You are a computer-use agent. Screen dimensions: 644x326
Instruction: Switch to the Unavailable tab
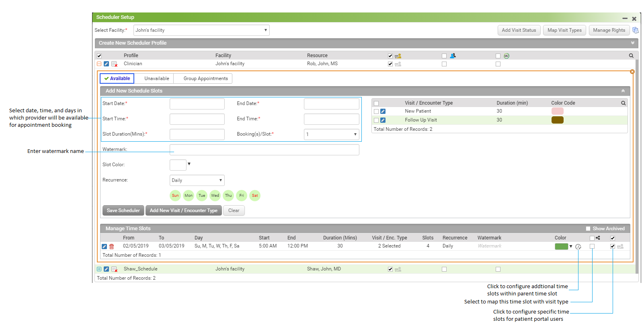(157, 78)
